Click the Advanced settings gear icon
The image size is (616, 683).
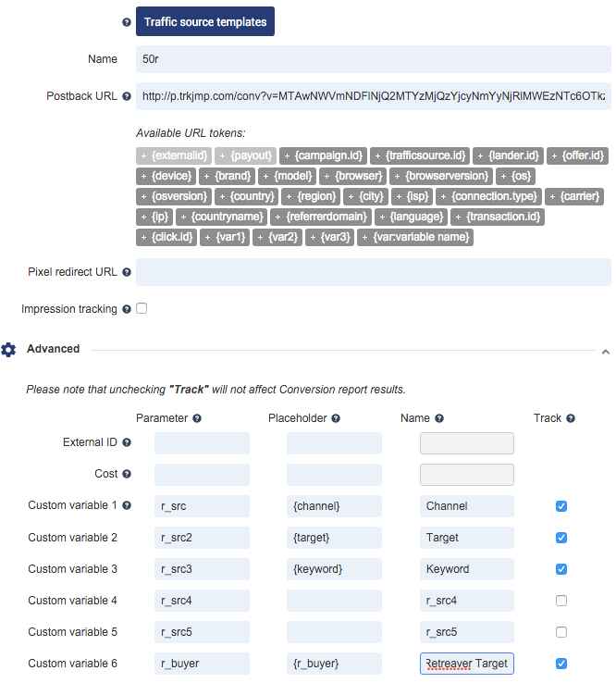[9, 350]
